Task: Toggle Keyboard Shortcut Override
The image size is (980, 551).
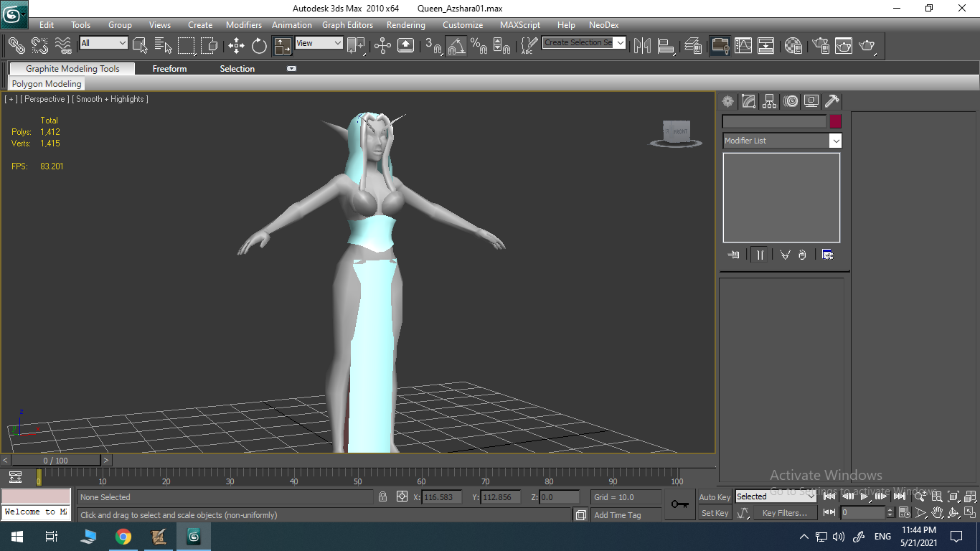Action: point(405,45)
